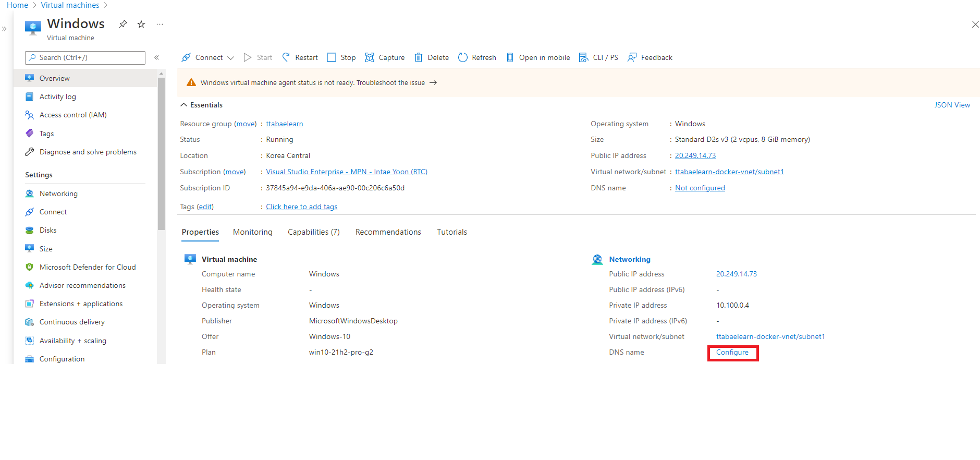Viewport: 980px width, 460px height.
Task: Mark the VM as favorite star
Action: click(141, 24)
